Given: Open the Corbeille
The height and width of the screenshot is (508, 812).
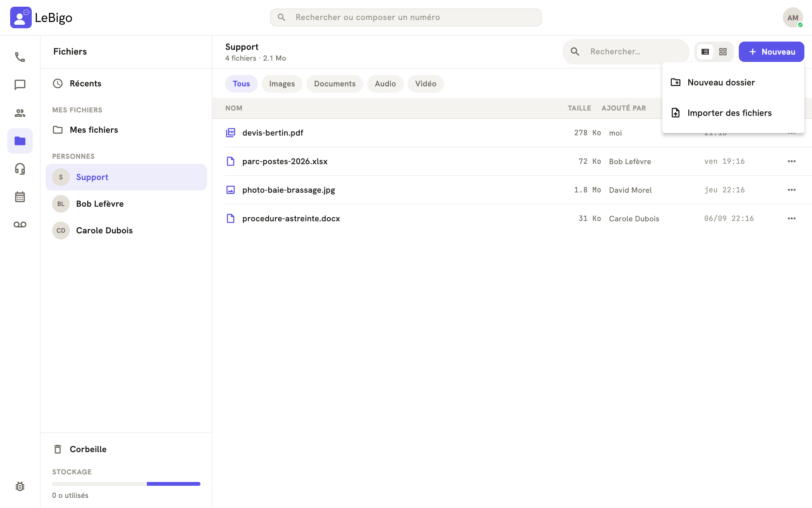Looking at the screenshot, I should coord(126,449).
